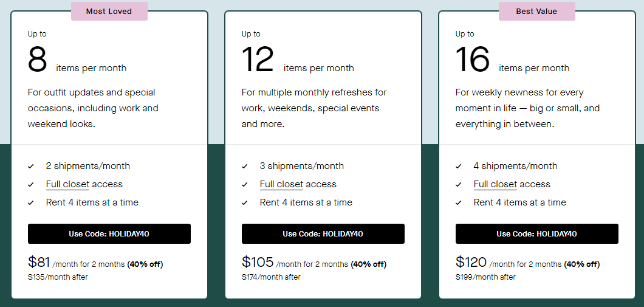Pick the 16-item plan's Use Code: HOLIDAY40 button
Screen dimensions: 644x307
[x=537, y=234]
